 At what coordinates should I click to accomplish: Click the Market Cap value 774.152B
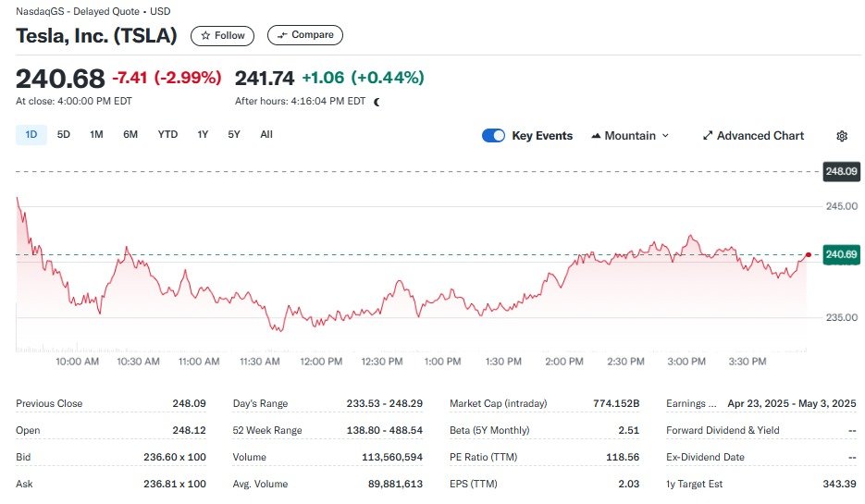point(616,403)
